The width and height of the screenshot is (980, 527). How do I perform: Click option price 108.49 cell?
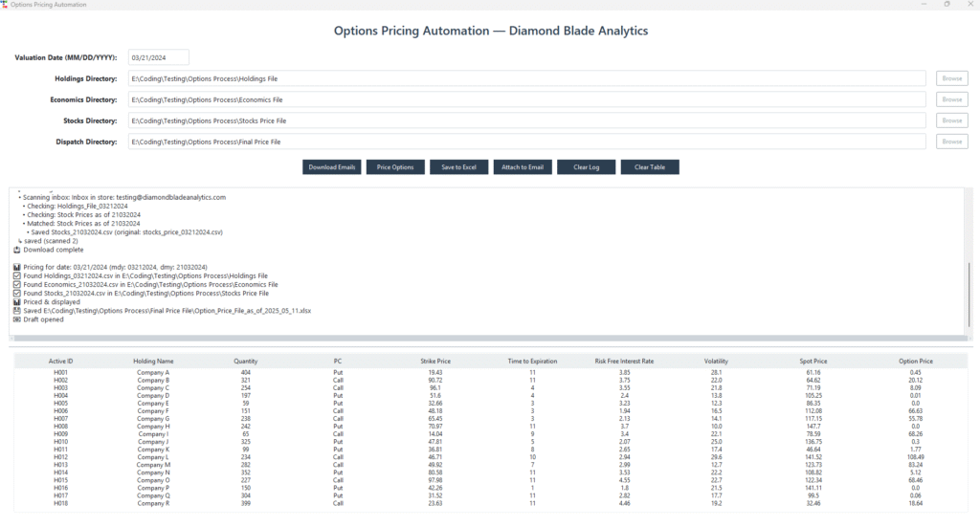pyautogui.click(x=916, y=457)
